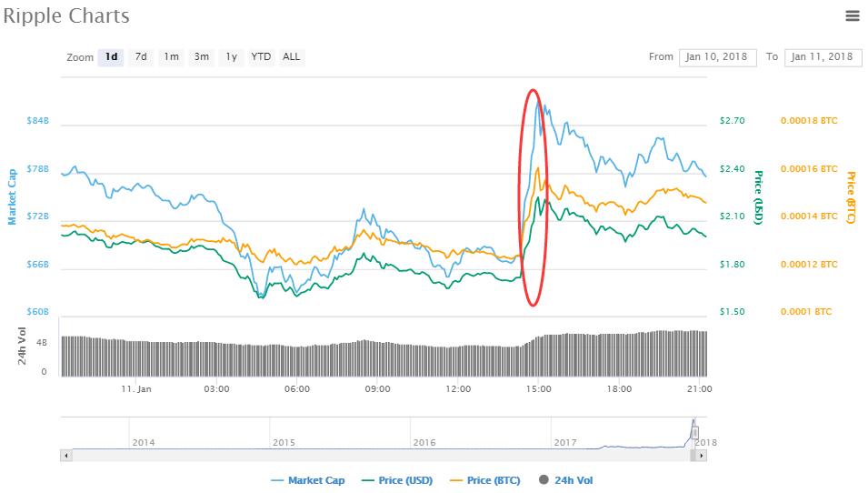Click the 0.00014 BTC axis label
This screenshot has width=868, height=493.
coord(809,216)
